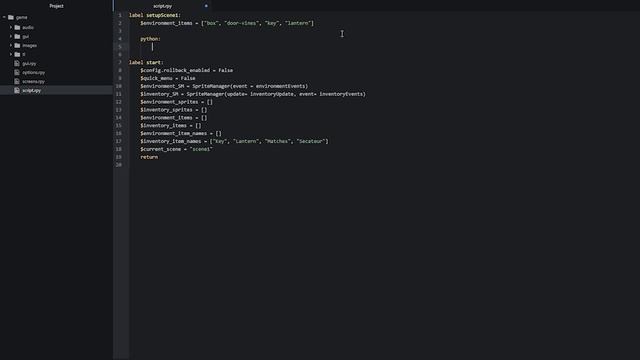Click the '$inventory_SM = SpriteManager' line
This screenshot has width=640, height=360.
[x=253, y=94]
